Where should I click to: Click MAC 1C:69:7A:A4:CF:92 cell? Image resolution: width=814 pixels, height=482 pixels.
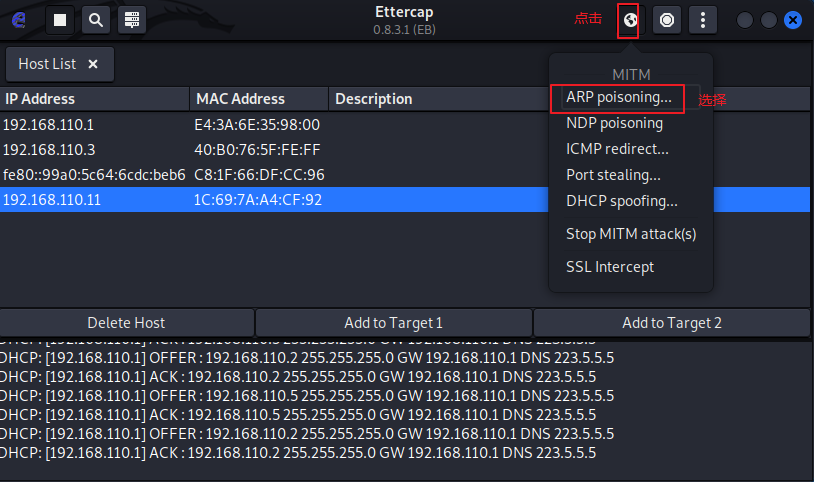[257, 199]
